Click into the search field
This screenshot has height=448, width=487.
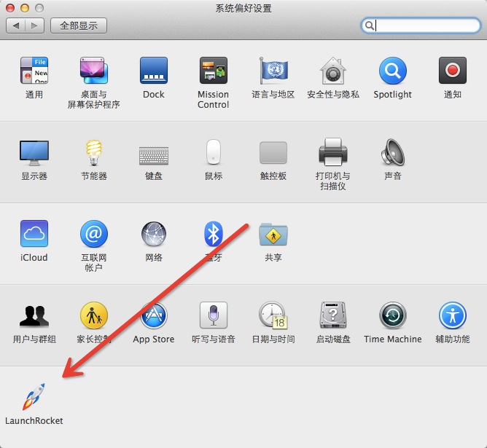(426, 25)
